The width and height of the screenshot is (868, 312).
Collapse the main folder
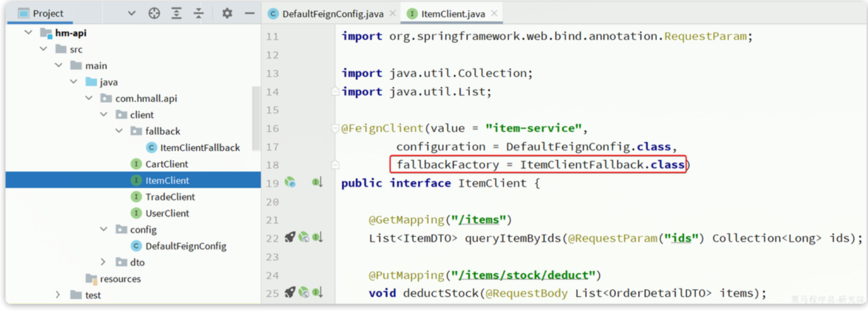59,66
